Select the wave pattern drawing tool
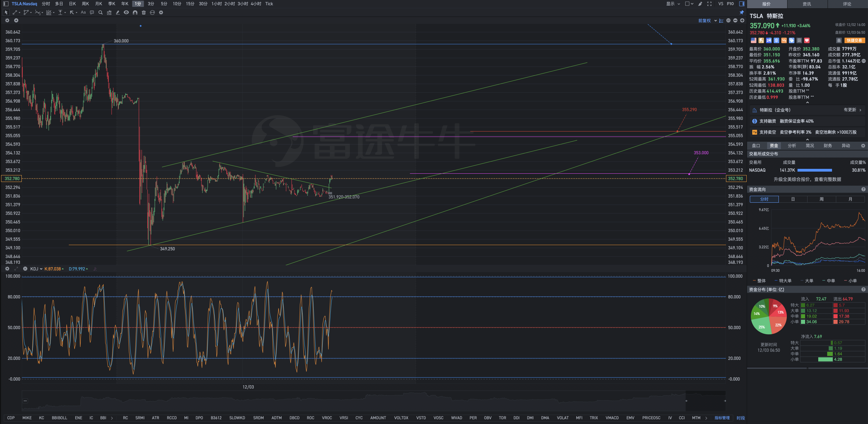Viewport: 868px width, 424px height. pyautogui.click(x=38, y=12)
